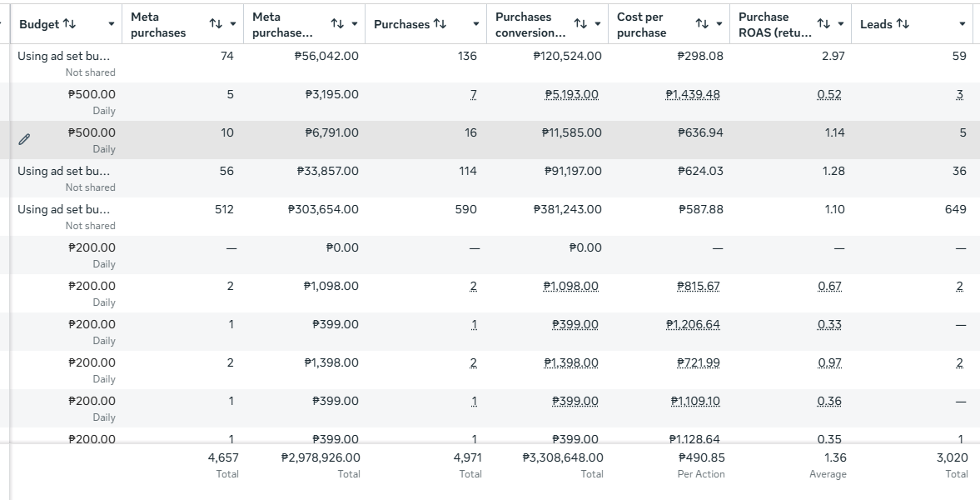Image resolution: width=980 pixels, height=500 pixels.
Task: Click underlined ROAS value 0.67
Action: pos(828,286)
